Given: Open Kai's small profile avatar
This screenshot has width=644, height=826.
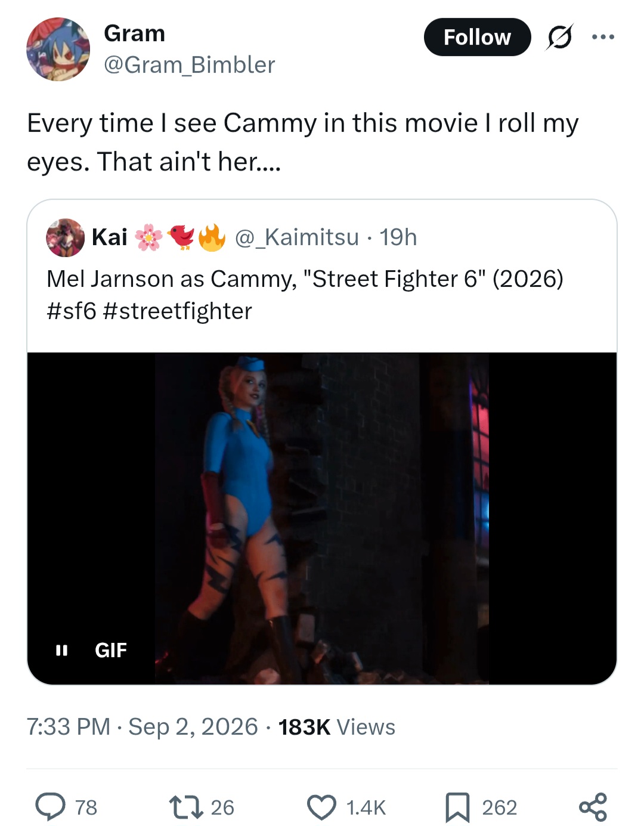Looking at the screenshot, I should pyautogui.click(x=65, y=237).
